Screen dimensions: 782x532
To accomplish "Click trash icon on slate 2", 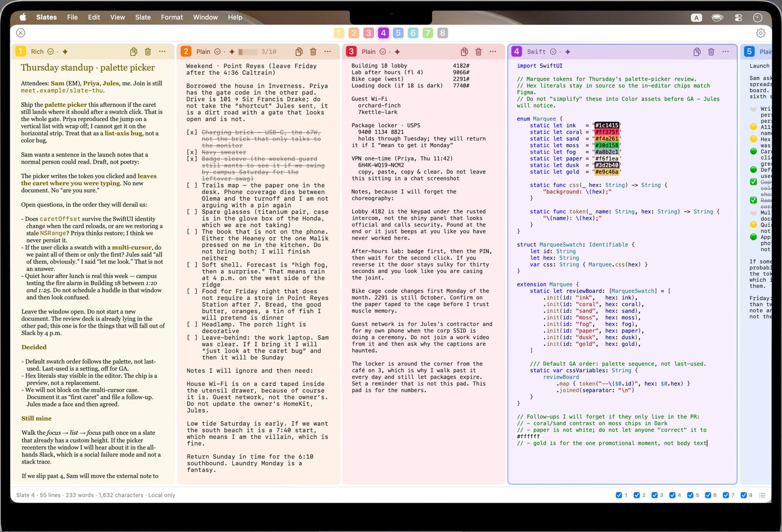I will pos(313,51).
